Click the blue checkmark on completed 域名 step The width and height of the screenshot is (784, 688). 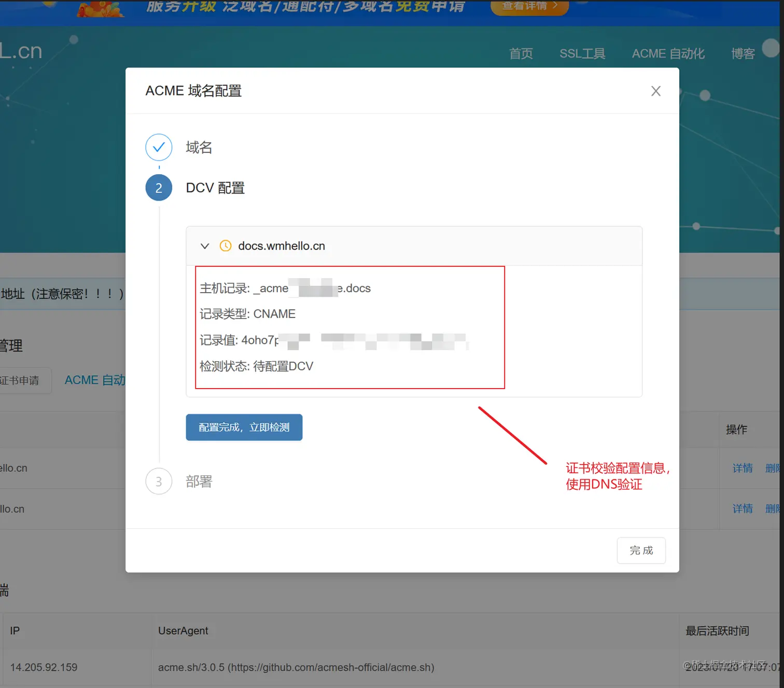159,147
